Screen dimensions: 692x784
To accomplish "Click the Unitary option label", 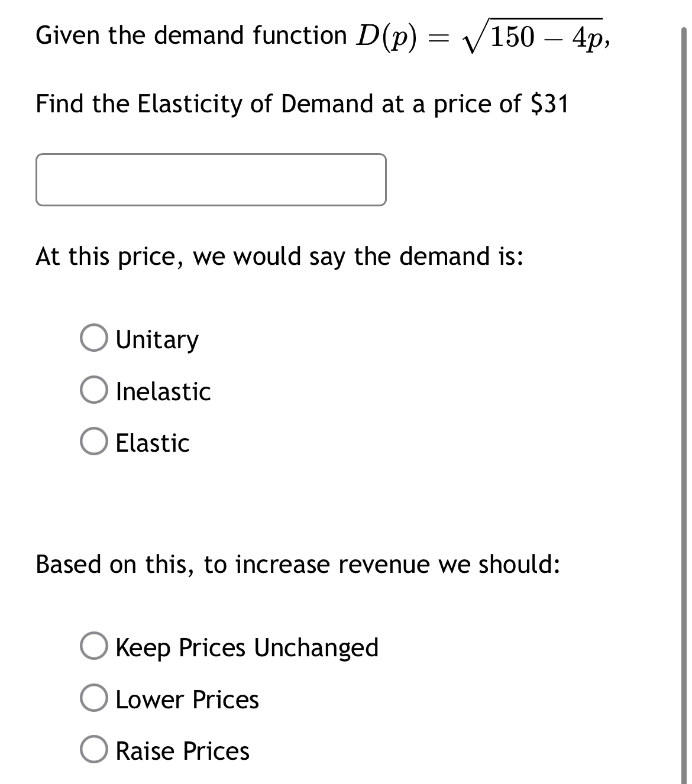I will [x=156, y=338].
